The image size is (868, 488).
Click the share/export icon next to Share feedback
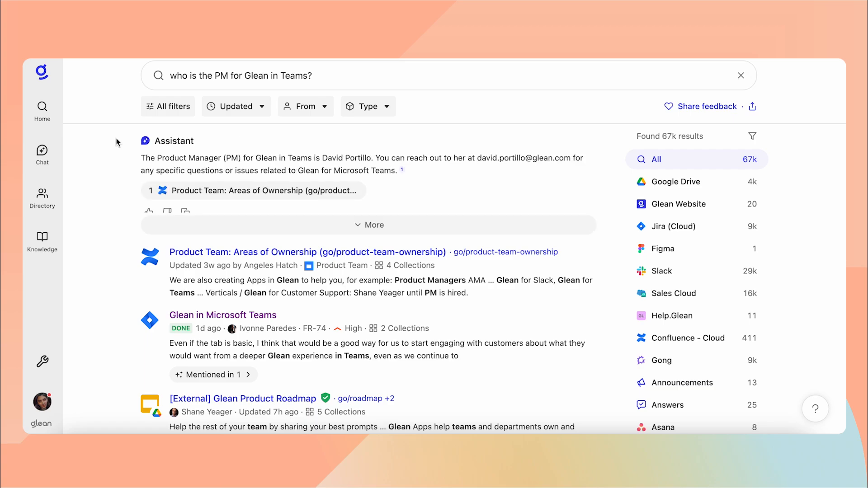pyautogui.click(x=752, y=106)
